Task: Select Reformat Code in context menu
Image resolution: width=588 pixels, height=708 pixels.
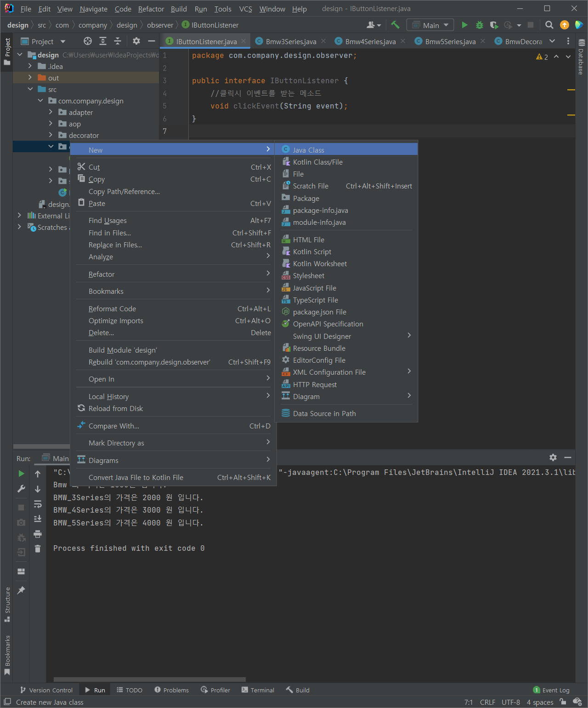Action: [173, 308]
